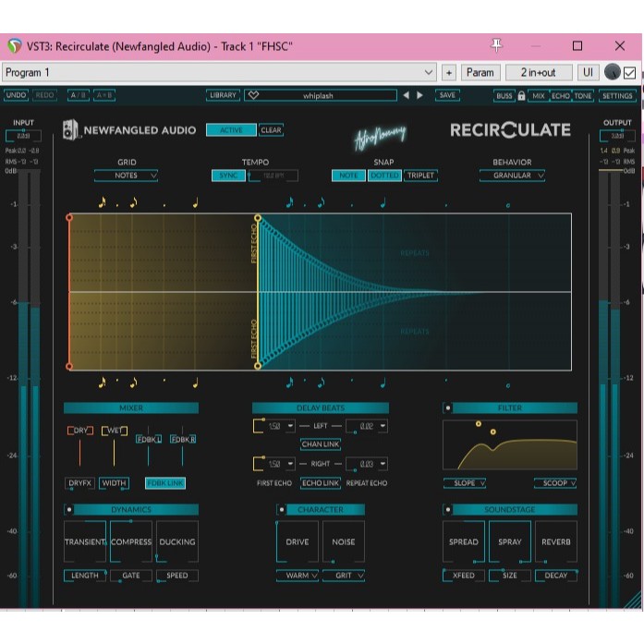Click the orange dry handle at bottom of display

tap(69, 366)
